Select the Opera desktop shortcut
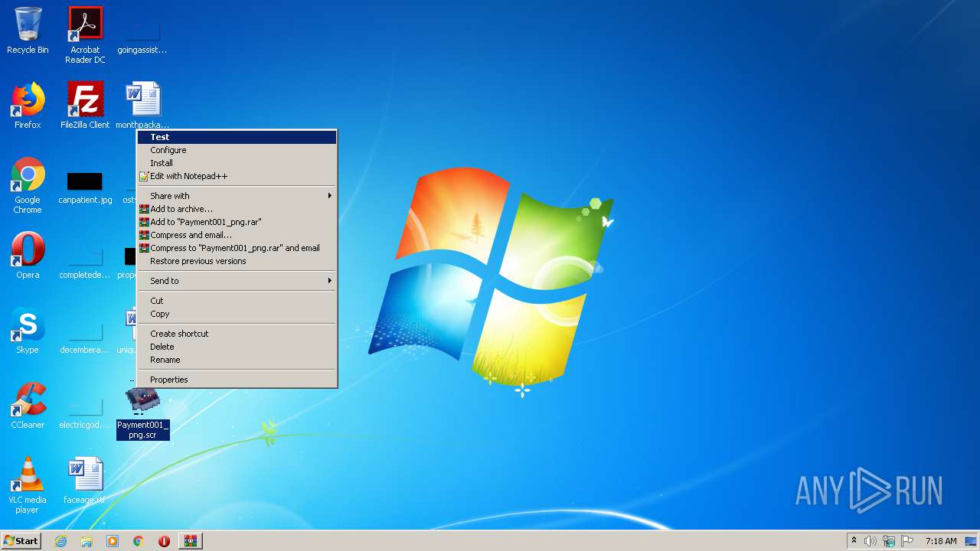980x551 pixels. [x=28, y=256]
